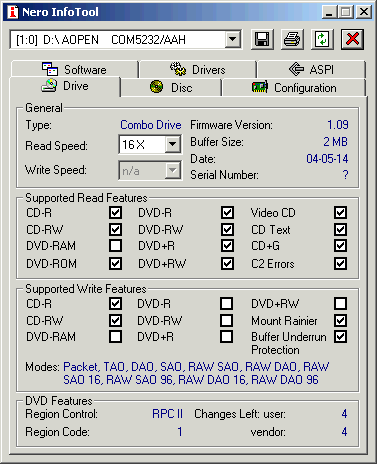Screen dimensions: 377x464
Task: Toggle the CD+G checkbox
Action: 340,246
